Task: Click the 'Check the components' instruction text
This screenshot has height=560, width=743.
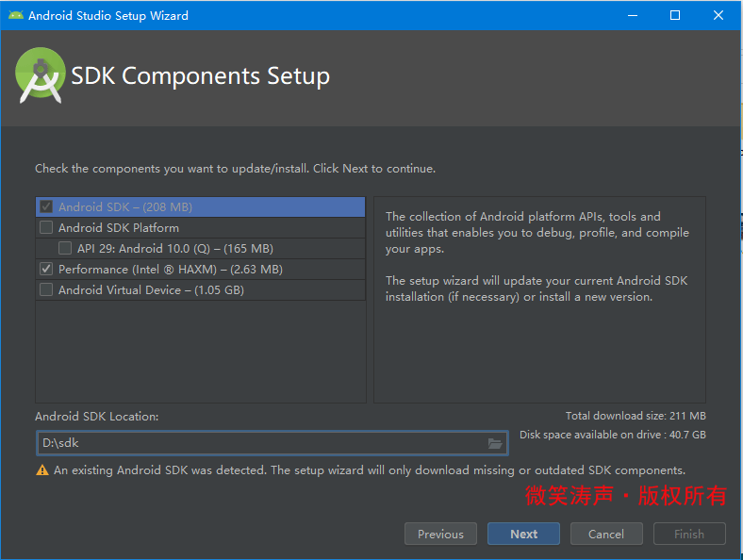Action: (x=235, y=169)
